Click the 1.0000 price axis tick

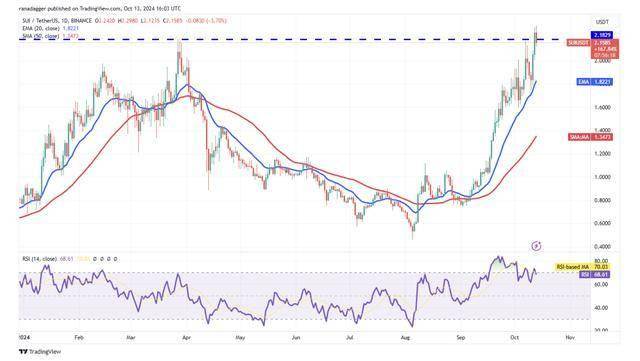[x=602, y=177]
